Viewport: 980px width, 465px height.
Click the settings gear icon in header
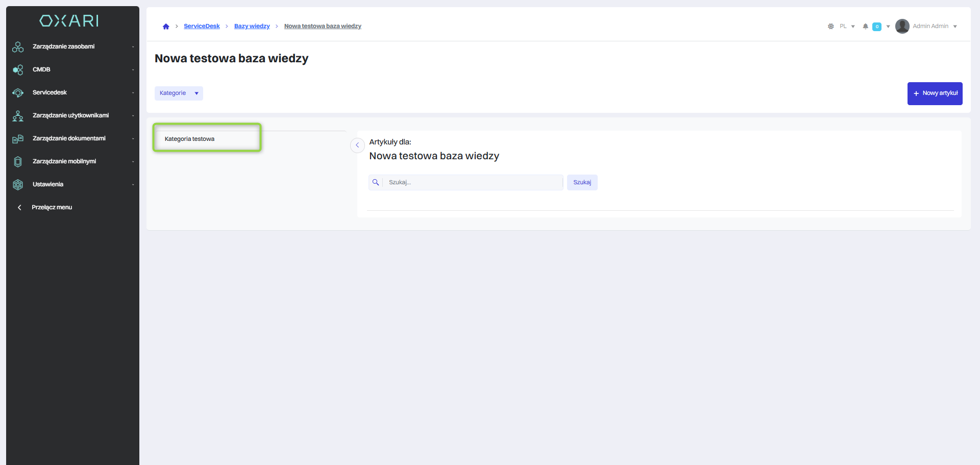tap(831, 27)
